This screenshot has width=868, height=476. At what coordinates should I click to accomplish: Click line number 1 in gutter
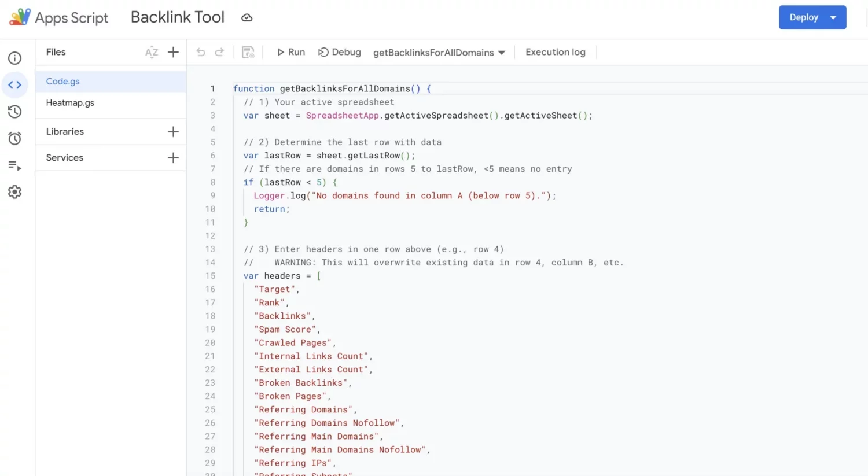[x=212, y=89]
